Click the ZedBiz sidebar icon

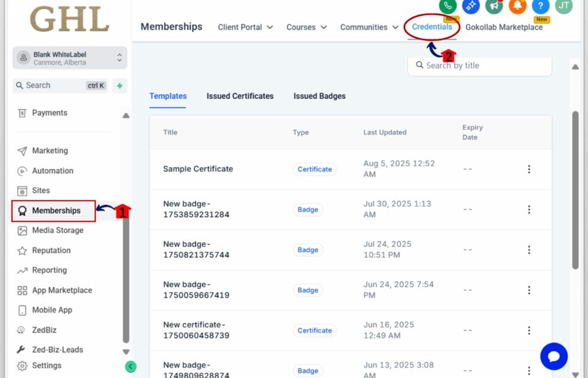pos(21,330)
